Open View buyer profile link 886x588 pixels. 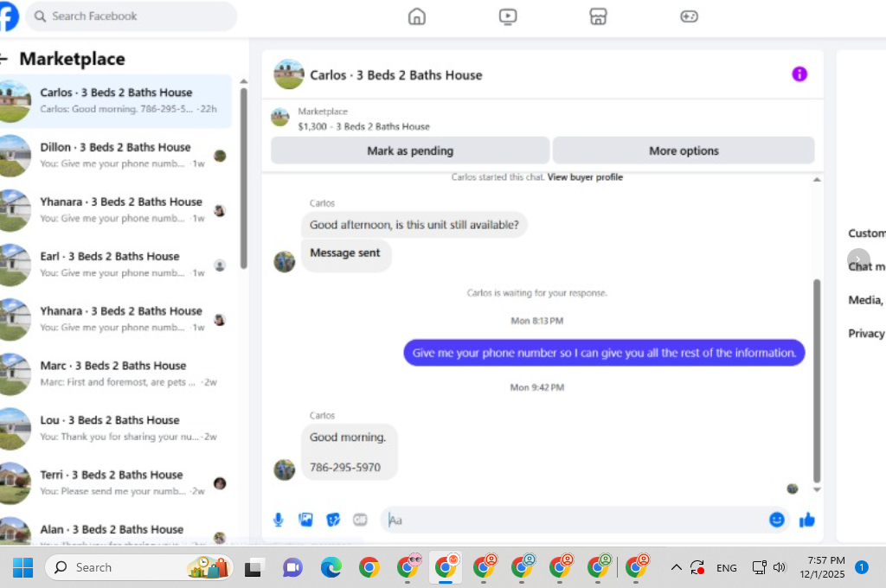pyautogui.click(x=585, y=177)
